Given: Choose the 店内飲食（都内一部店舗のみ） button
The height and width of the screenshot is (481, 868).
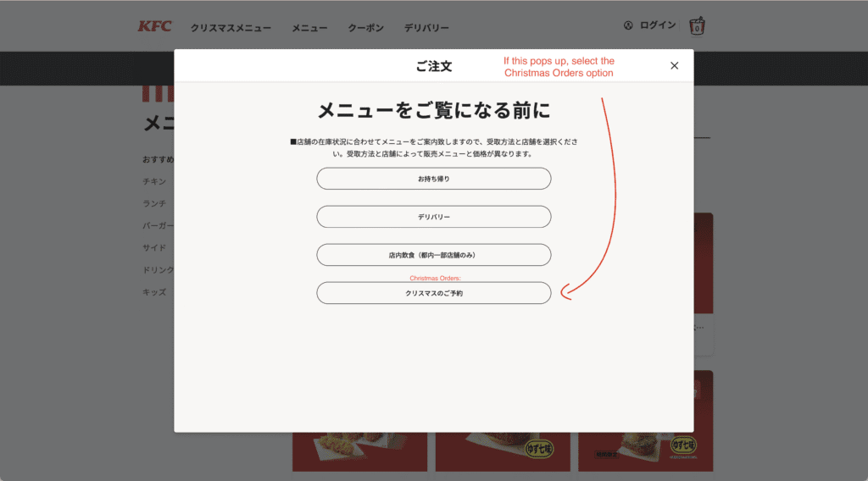Looking at the screenshot, I should tap(433, 255).
